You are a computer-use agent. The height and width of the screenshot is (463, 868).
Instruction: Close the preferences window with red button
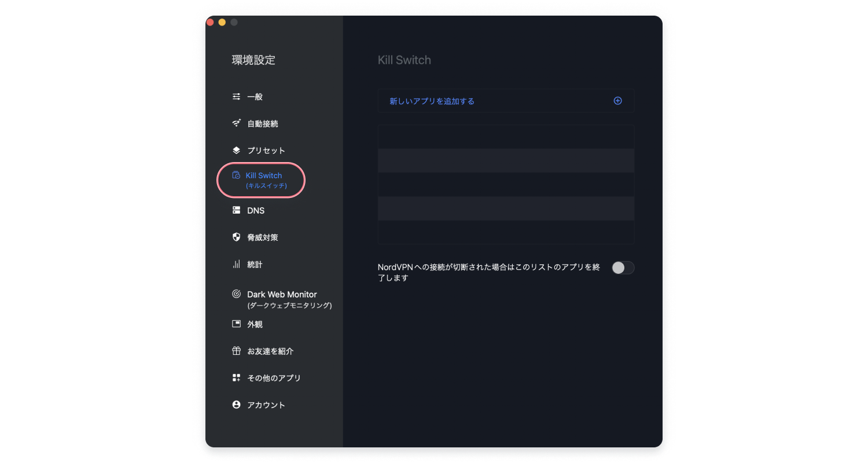210,22
